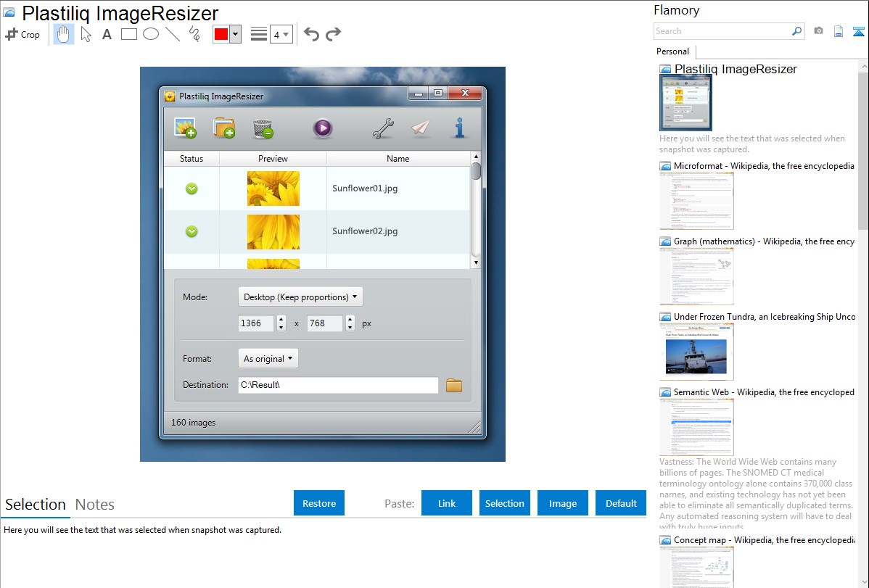Click the line thickness icon
This screenshot has width=869, height=588.
[x=259, y=34]
